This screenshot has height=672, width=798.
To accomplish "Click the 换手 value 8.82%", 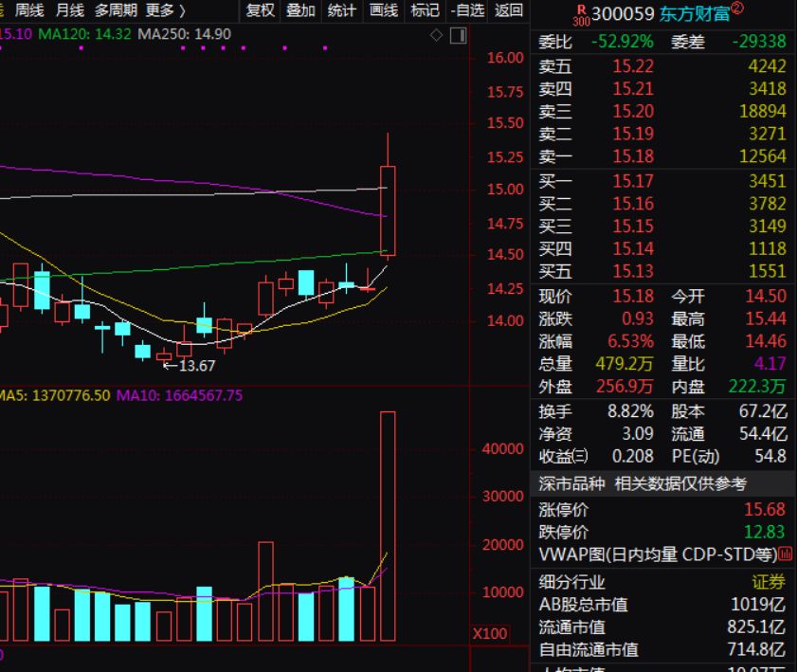I will point(630,410).
